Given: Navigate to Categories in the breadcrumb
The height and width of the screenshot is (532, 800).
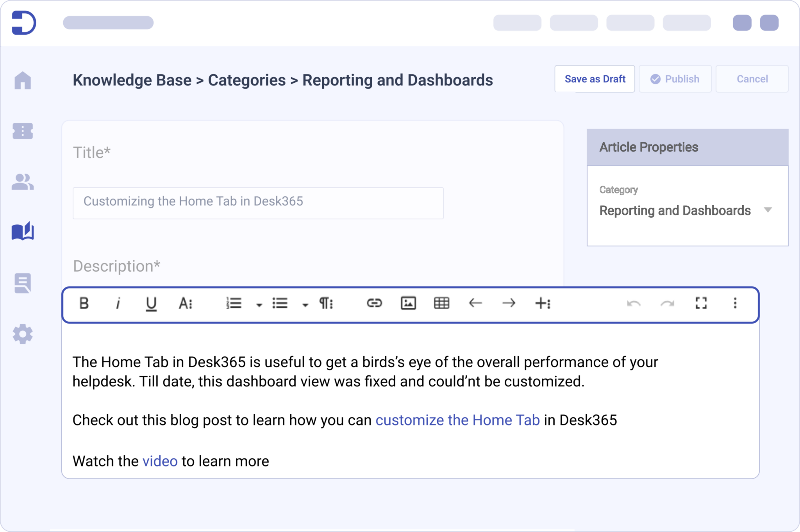Looking at the screenshot, I should tap(246, 80).
